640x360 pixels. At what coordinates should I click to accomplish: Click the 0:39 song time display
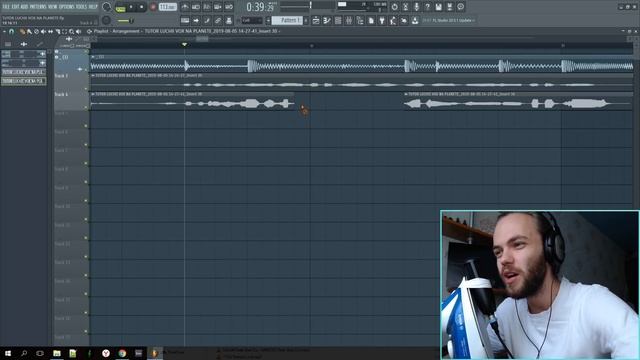[x=260, y=7]
